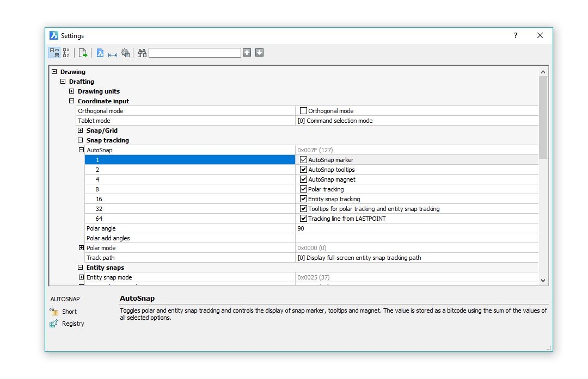Select the AutoSnap bit value 8 row
This screenshot has height=379, width=588.
tap(190, 189)
